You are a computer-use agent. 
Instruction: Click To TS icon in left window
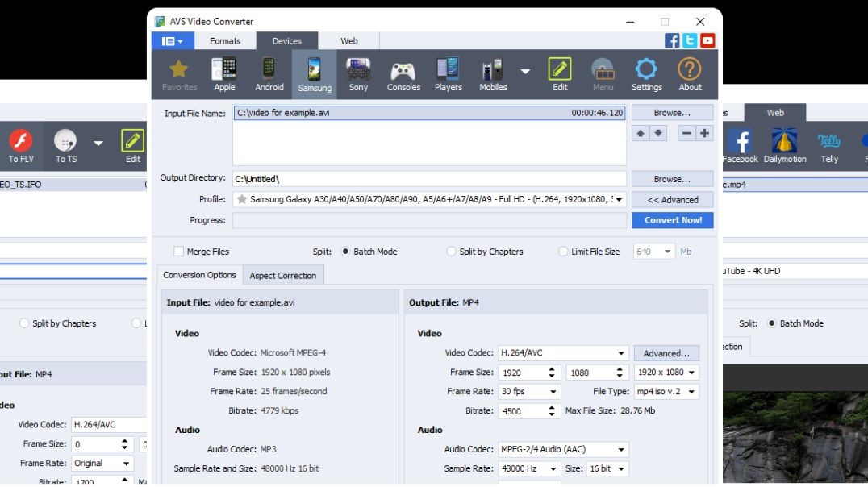(x=66, y=146)
